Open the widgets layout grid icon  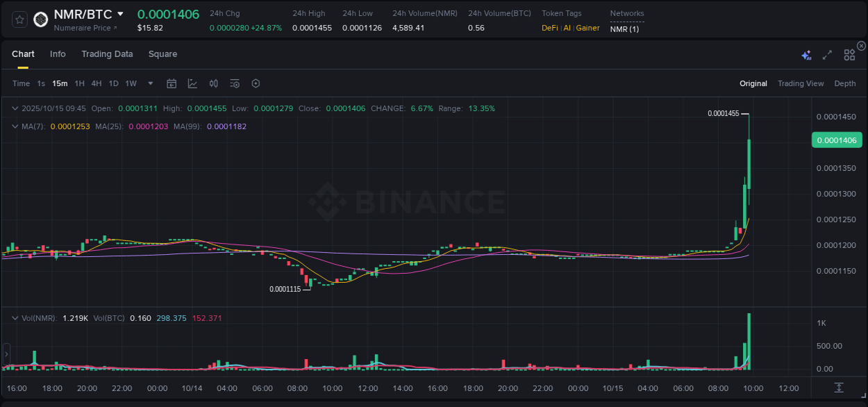coord(849,53)
